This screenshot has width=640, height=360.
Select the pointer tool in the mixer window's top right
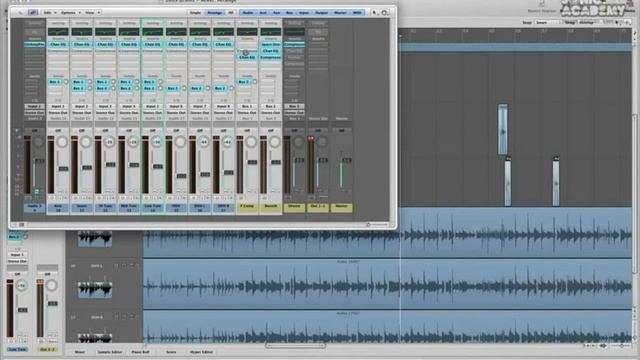point(375,13)
